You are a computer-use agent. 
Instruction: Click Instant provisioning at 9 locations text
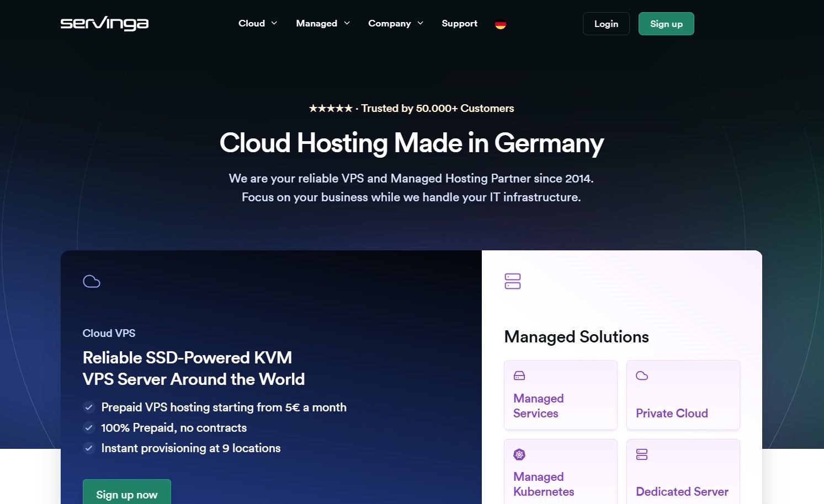click(191, 448)
